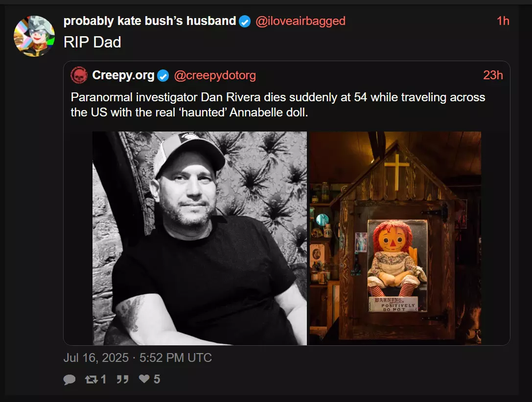
Task: Open the black-and-white photo of the man
Action: [x=200, y=238]
